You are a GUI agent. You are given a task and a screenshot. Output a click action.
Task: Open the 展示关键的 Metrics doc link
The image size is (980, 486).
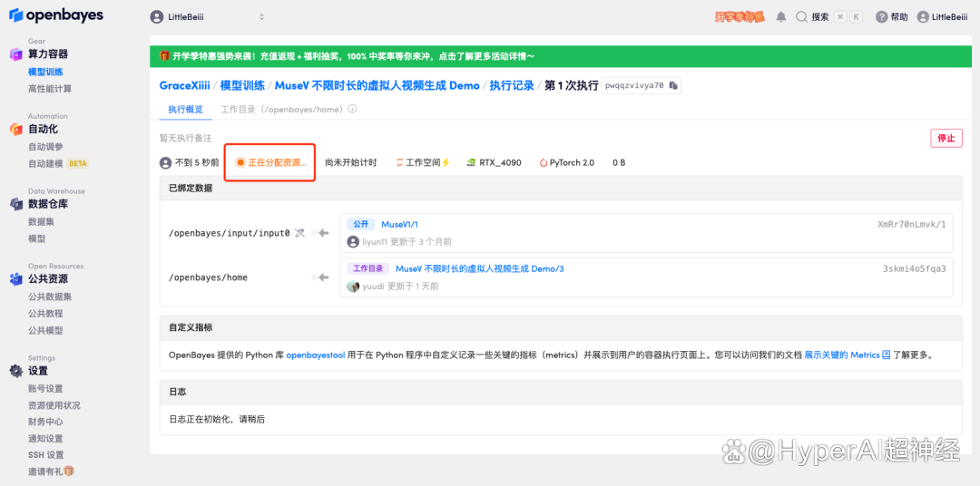(842, 355)
